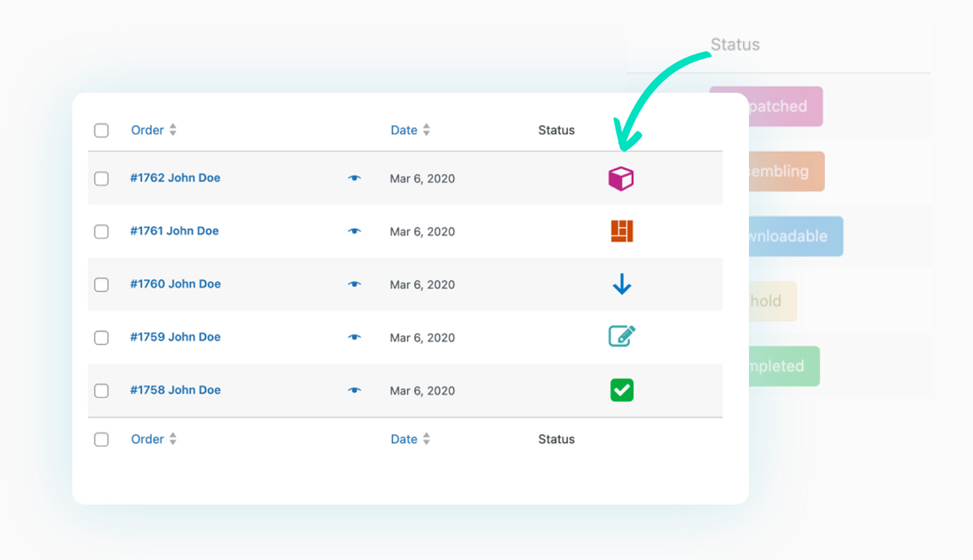This screenshot has width=973, height=560.
Task: Click the Date column label in the footer
Action: click(404, 439)
